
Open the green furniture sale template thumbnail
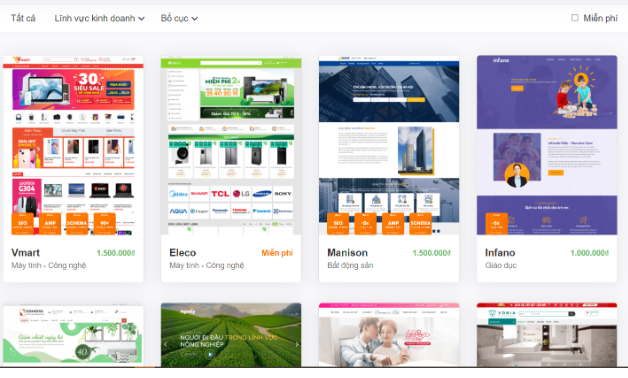[73, 336]
